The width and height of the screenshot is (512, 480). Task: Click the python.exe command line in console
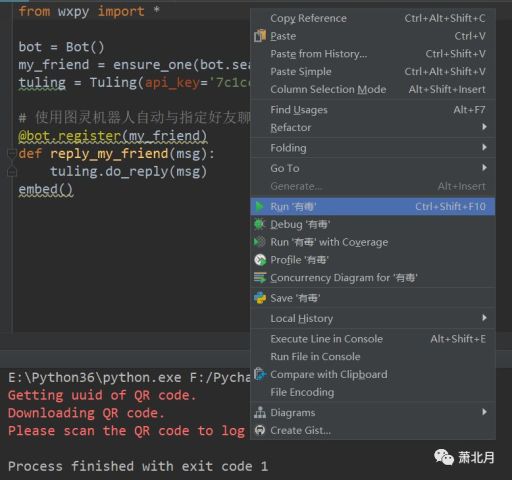point(129,377)
